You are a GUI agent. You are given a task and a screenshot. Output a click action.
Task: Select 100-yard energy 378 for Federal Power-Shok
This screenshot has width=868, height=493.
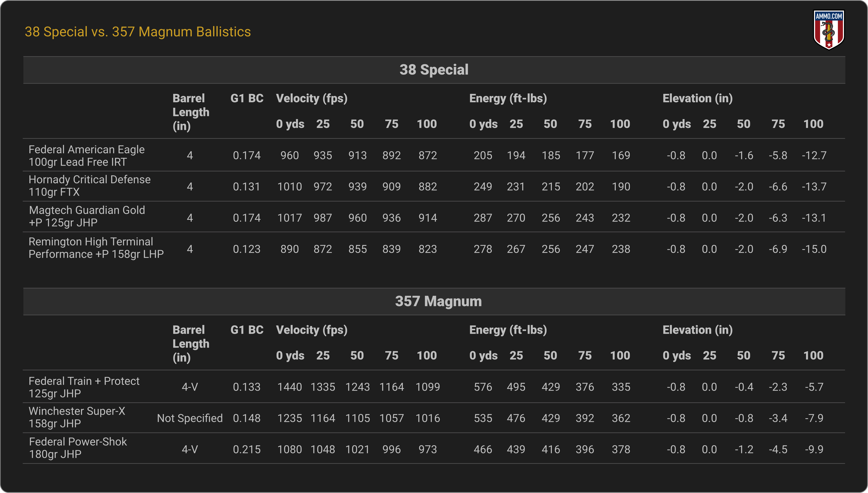(621, 450)
